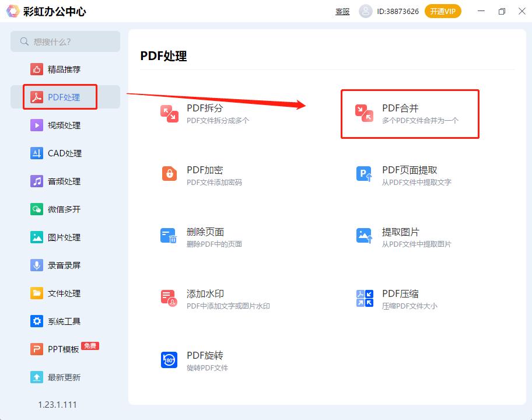Screen dimensions: 532x420
Task: Open the PDF压缩 compress icon
Action: pos(365,298)
